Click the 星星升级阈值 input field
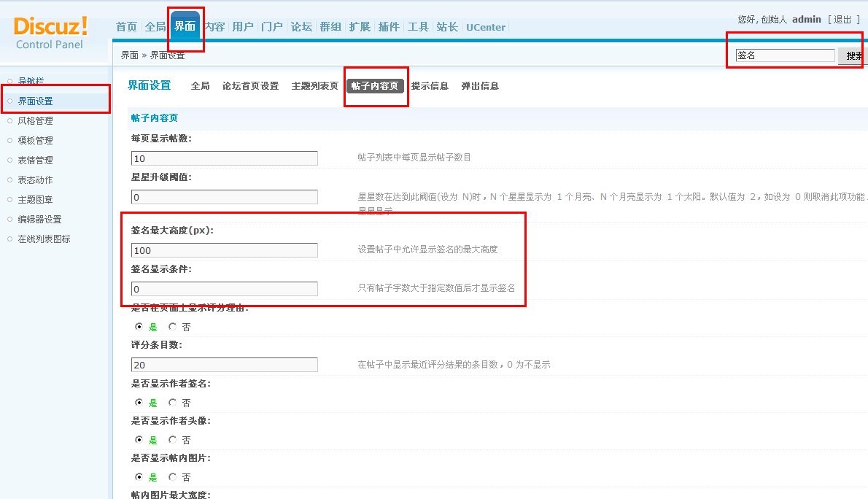Viewport: 868px width, 499px height. pos(224,197)
